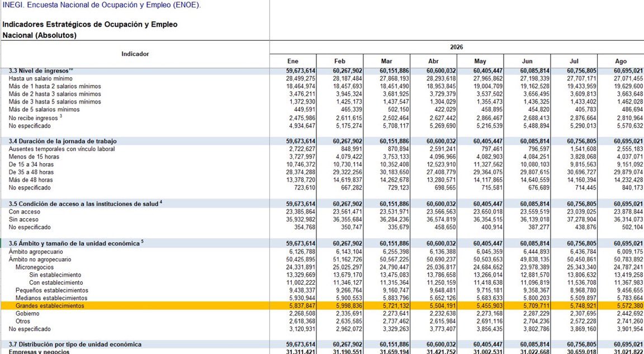Click 'Más de 3 hasta 5 salarios mínimos' label
The height and width of the screenshot is (354, 644).
[55, 101]
